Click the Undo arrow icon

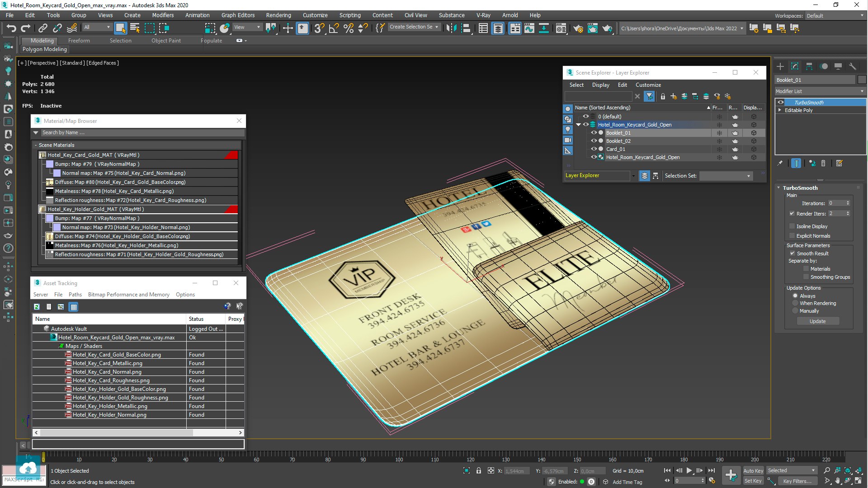click(11, 28)
